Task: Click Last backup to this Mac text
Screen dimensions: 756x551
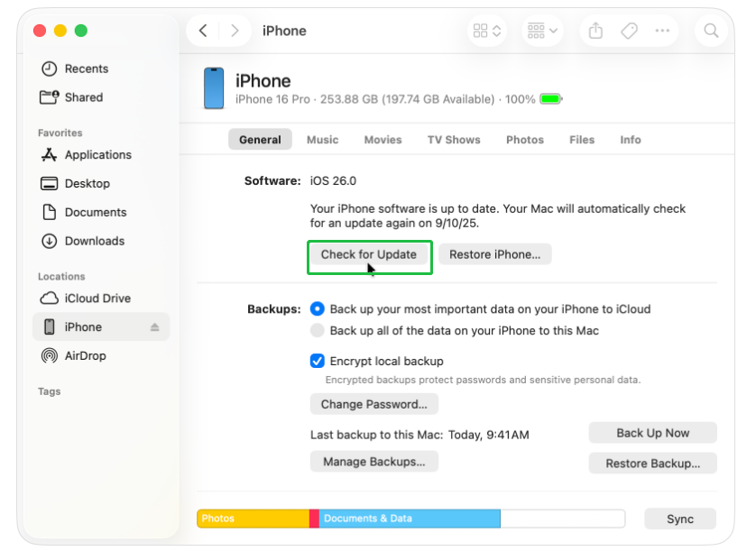Action: [419, 435]
